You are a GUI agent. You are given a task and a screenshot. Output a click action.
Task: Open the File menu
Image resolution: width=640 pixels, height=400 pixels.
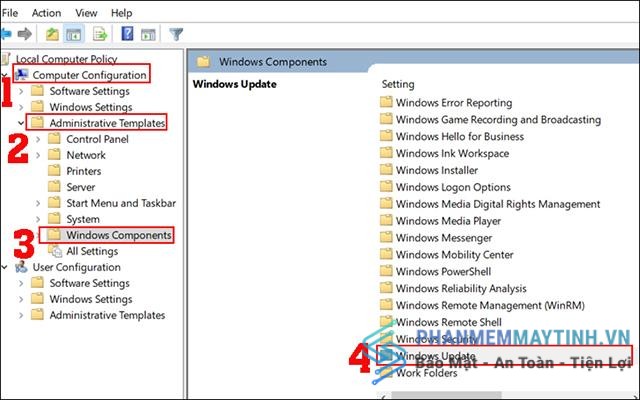[9, 13]
